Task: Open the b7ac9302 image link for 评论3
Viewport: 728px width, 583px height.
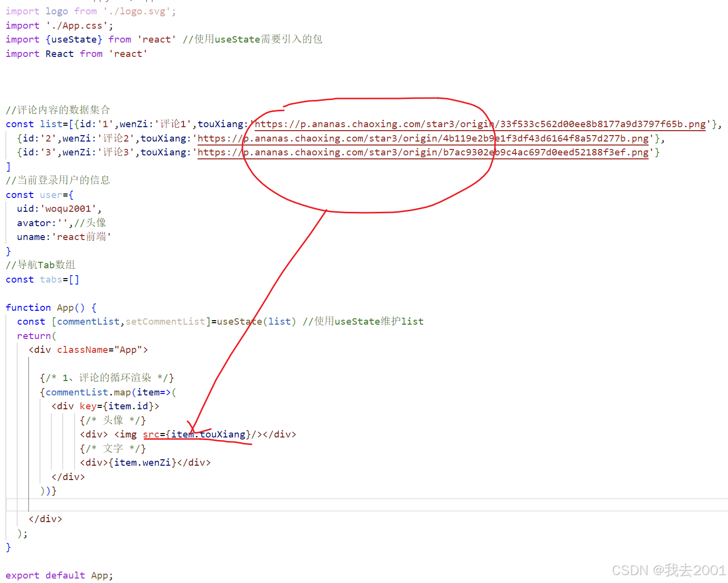Action: [420, 152]
